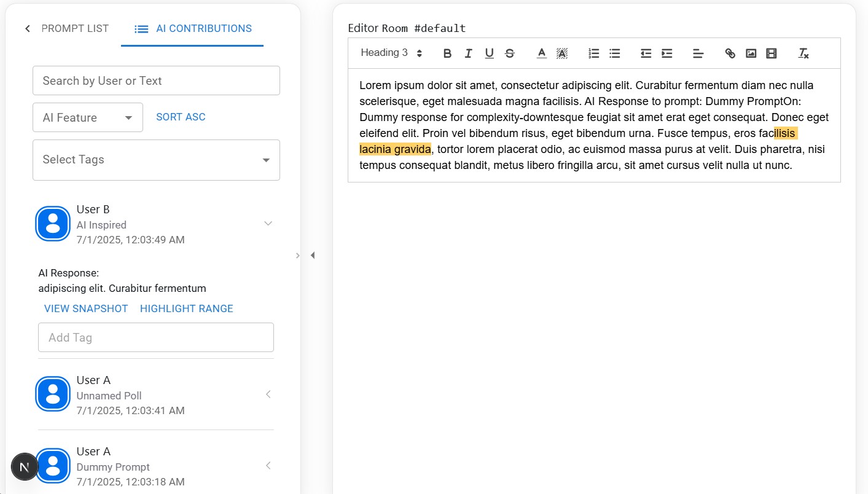868x494 pixels.
Task: Open the text background color picker
Action: (x=561, y=53)
